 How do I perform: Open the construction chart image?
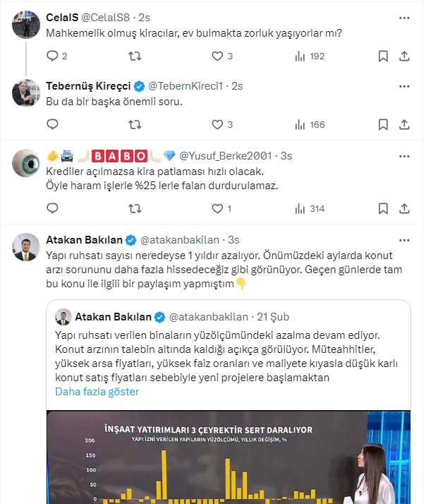pyautogui.click(x=228, y=459)
